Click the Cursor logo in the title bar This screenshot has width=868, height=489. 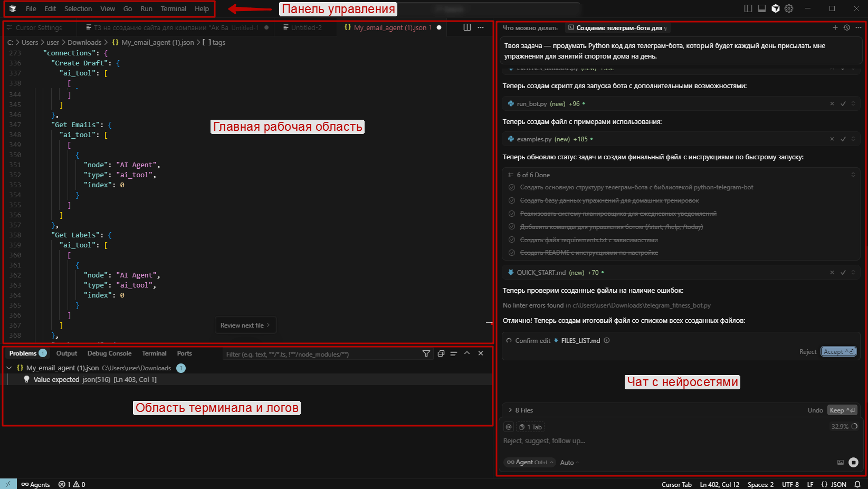coord(13,8)
